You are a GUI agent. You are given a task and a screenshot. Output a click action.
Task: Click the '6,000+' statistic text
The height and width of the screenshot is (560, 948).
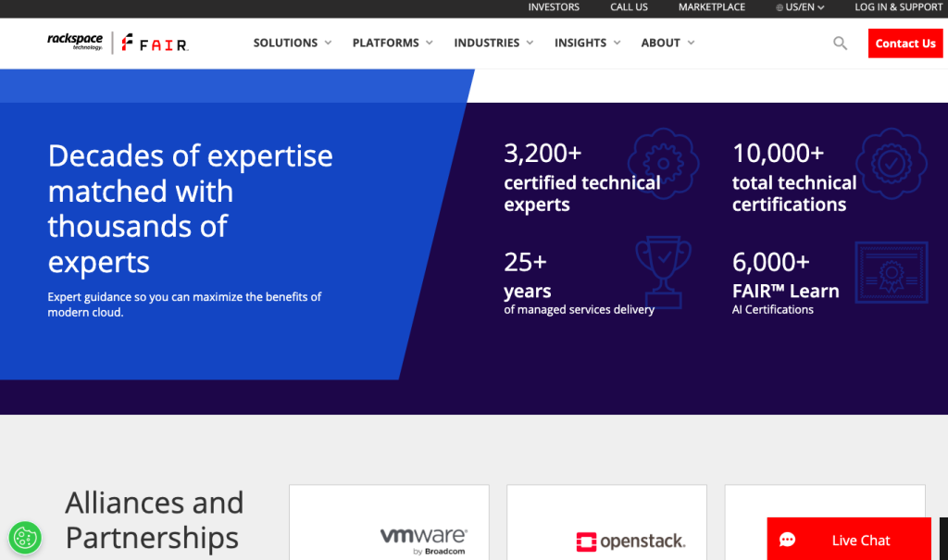(x=771, y=263)
